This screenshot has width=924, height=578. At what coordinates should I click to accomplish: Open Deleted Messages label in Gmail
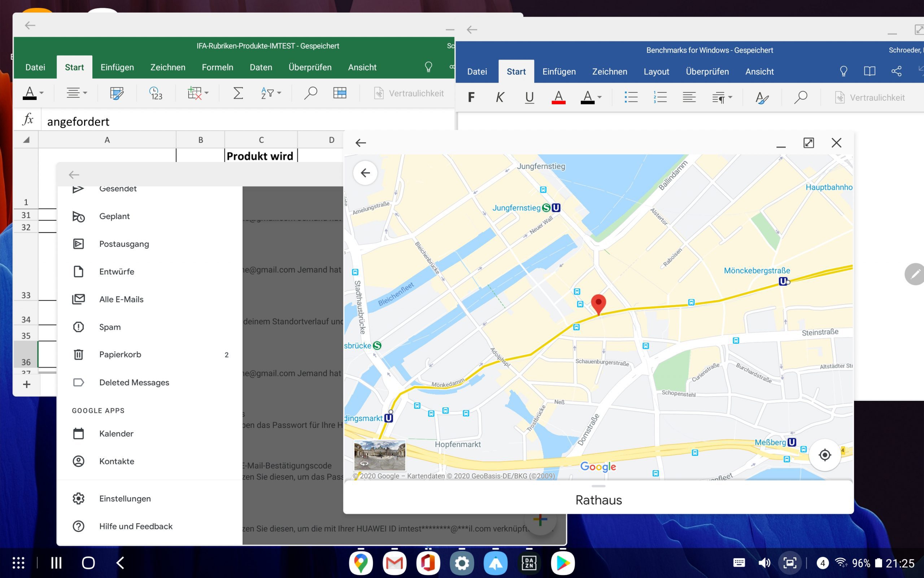pyautogui.click(x=149, y=382)
